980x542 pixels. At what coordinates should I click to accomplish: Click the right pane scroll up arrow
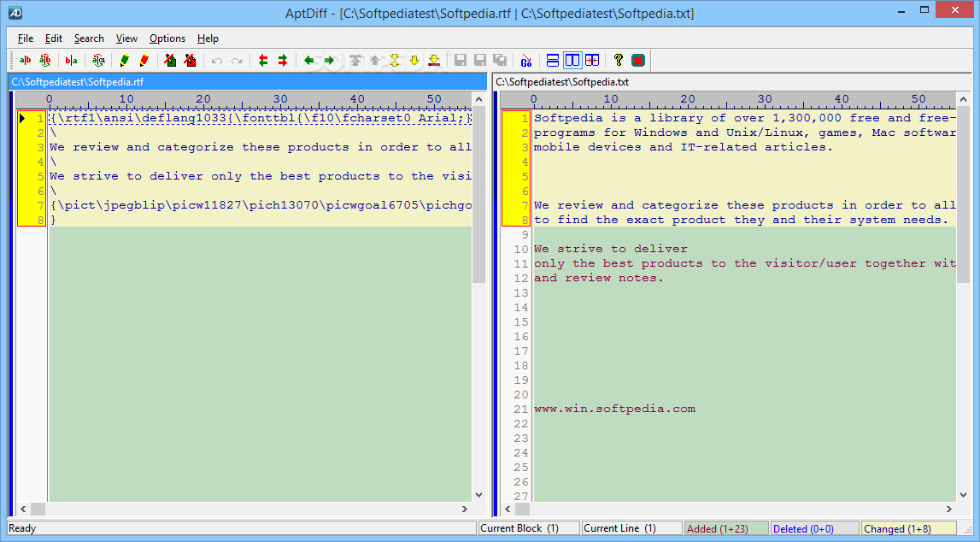point(963,99)
